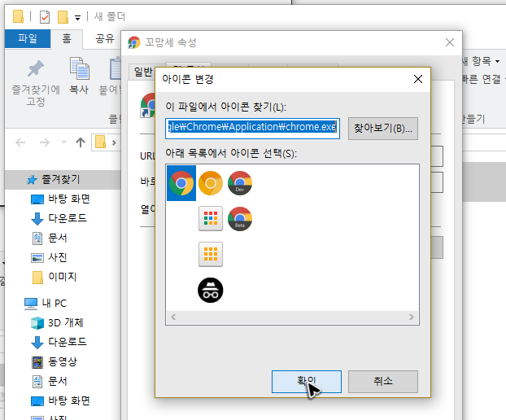Click new folder icon in title bar

(63, 17)
